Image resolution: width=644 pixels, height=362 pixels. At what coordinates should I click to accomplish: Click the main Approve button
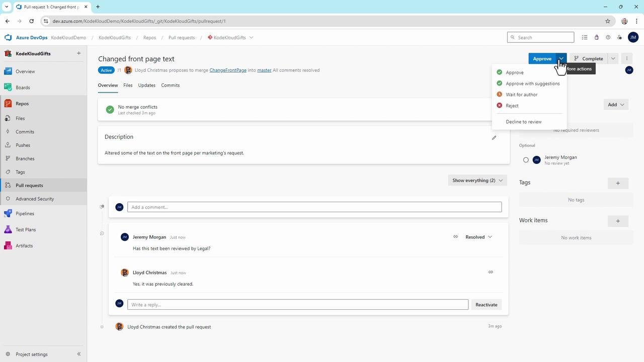pos(542,59)
